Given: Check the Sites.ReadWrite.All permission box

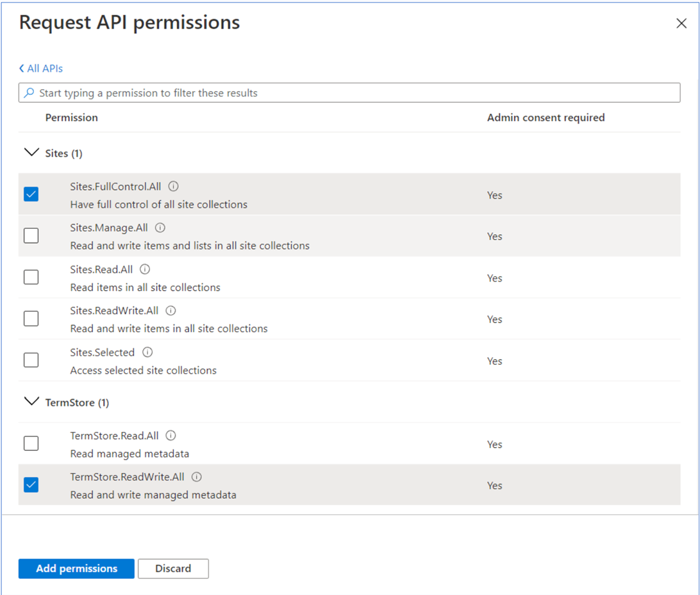Looking at the screenshot, I should tap(31, 319).
